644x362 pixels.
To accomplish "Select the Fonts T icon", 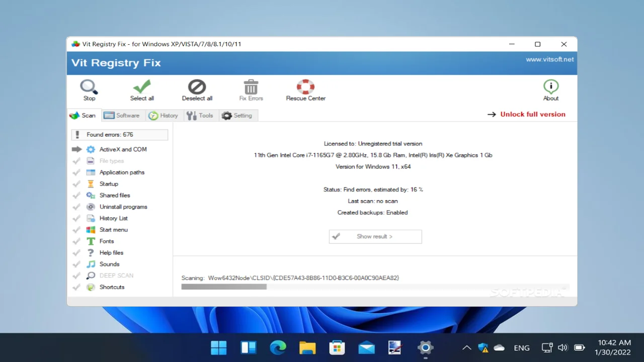I will [x=91, y=241].
